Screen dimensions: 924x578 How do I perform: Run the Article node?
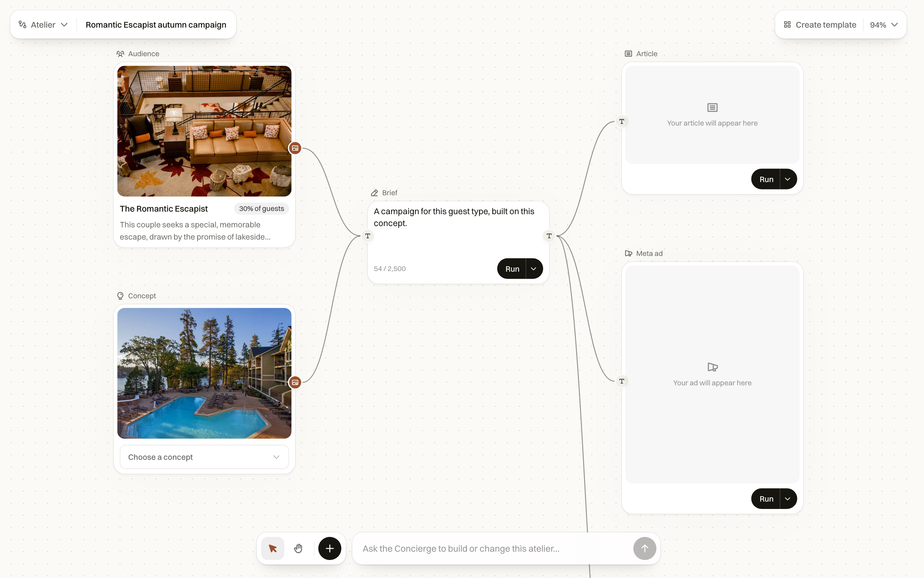click(766, 179)
